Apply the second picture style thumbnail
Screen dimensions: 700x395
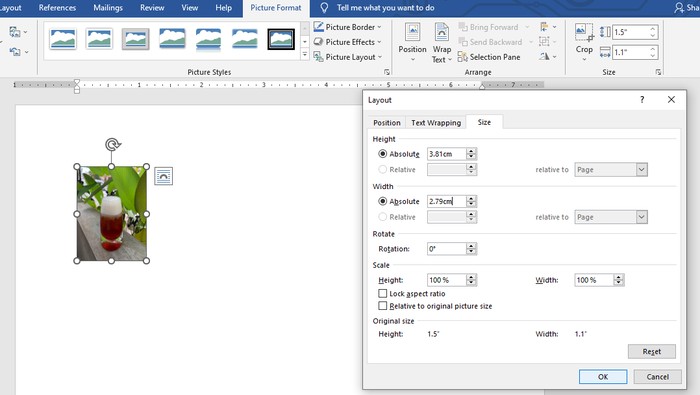[x=99, y=39]
